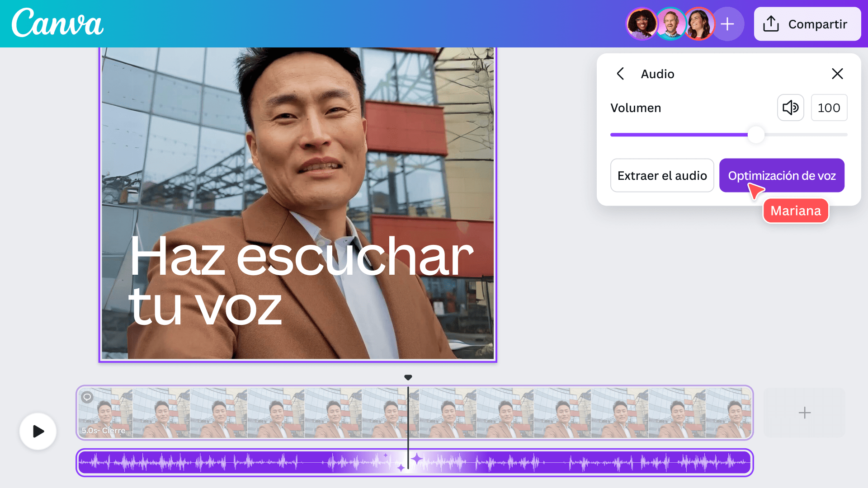Screen dimensions: 868x488
Task: Click the playhead marker above the timeline
Action: [x=408, y=376]
